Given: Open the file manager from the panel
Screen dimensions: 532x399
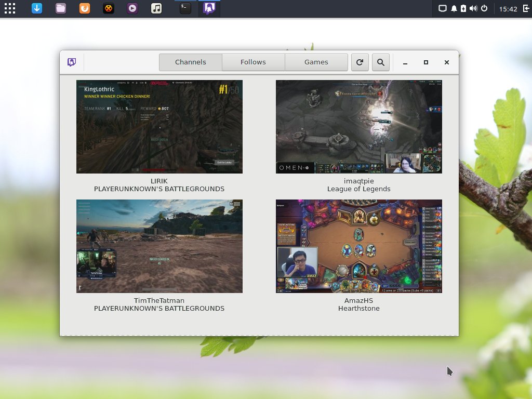Looking at the screenshot, I should tap(61, 8).
